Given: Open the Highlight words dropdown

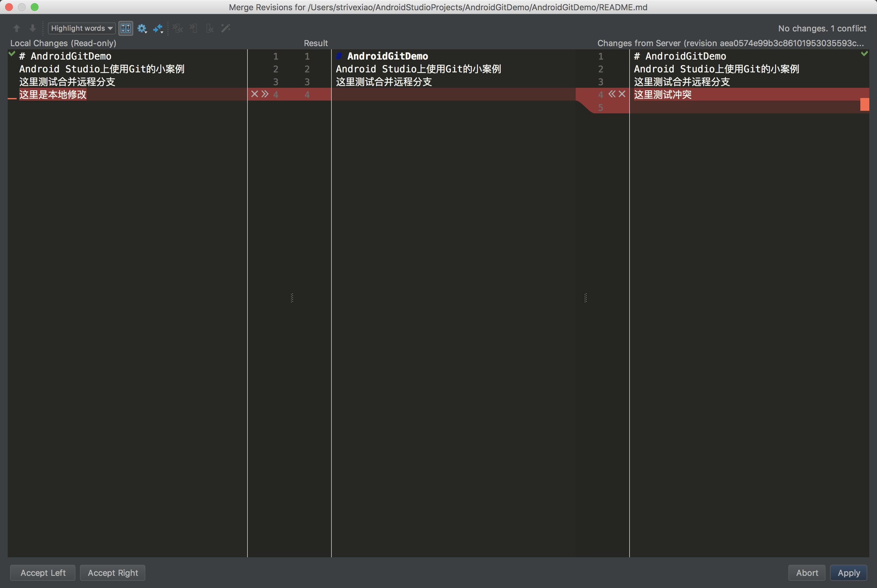Looking at the screenshot, I should pos(81,28).
